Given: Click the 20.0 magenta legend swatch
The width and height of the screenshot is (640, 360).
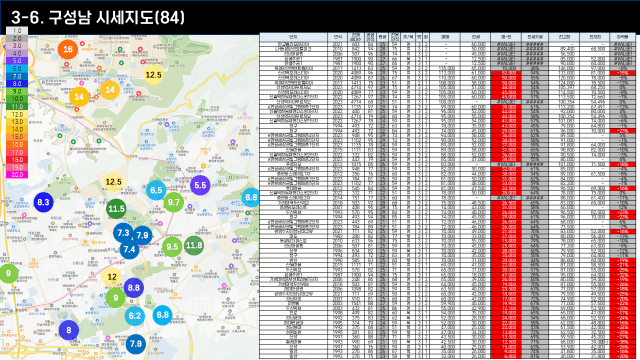Looking at the screenshot, I should tap(17, 175).
